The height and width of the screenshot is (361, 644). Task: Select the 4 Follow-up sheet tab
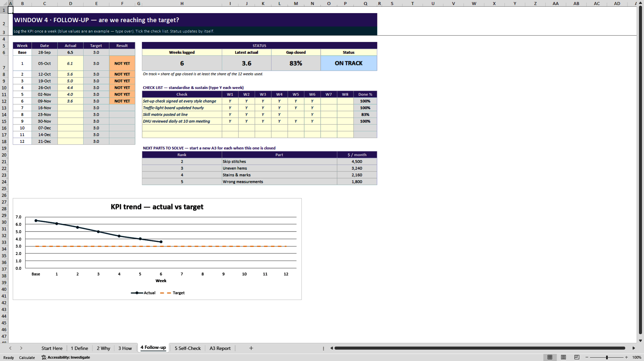click(x=153, y=348)
